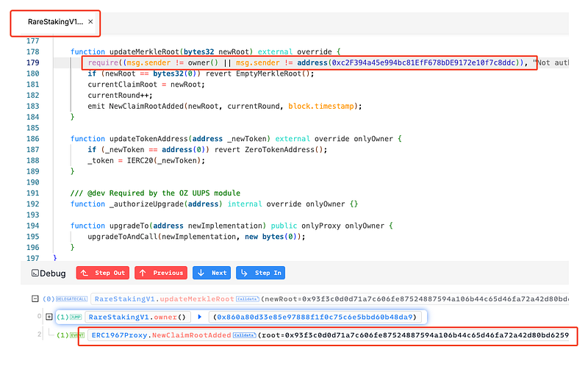Click the JUMP tag in trace
The width and height of the screenshot is (588, 369).
click(x=75, y=317)
